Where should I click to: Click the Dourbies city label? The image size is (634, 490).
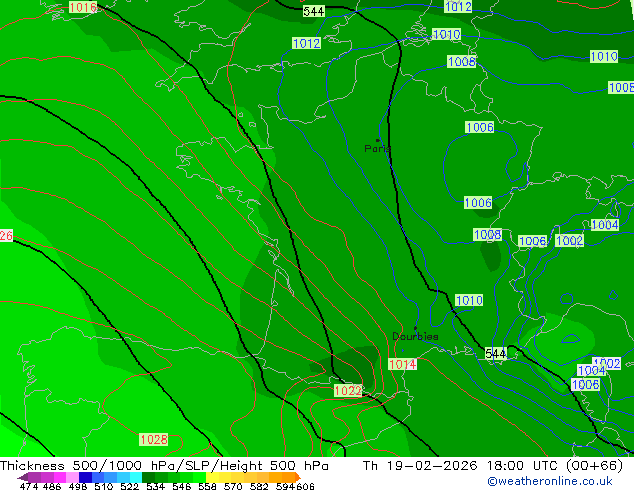point(415,336)
